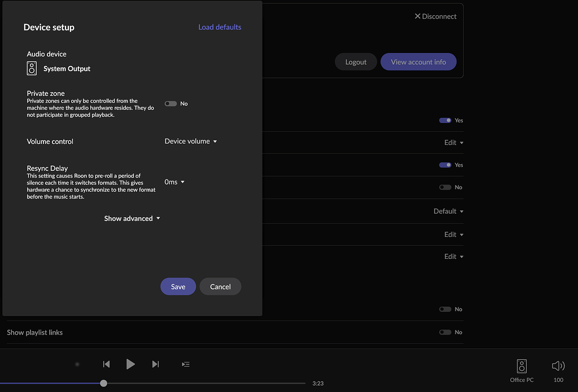Open the Default dropdown on the right
578x392 pixels.
[448, 211]
